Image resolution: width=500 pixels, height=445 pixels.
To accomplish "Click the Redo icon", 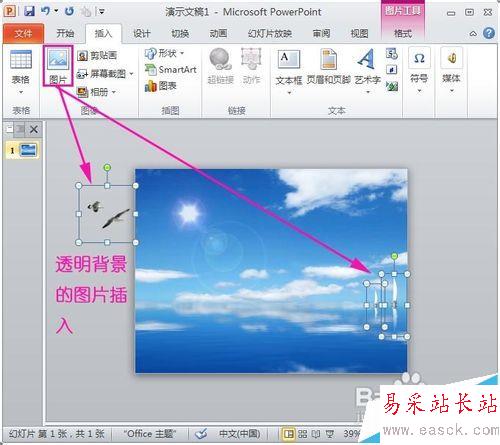I will point(69,12).
